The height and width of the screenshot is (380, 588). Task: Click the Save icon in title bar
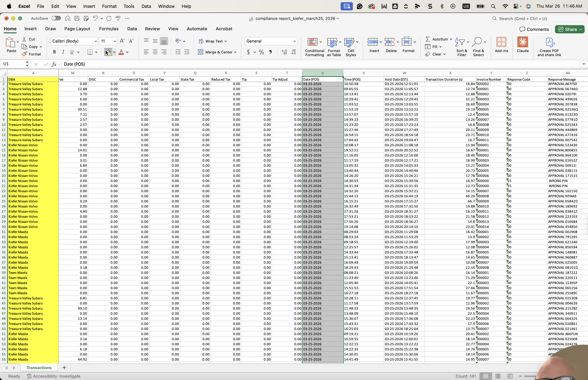(77, 18)
